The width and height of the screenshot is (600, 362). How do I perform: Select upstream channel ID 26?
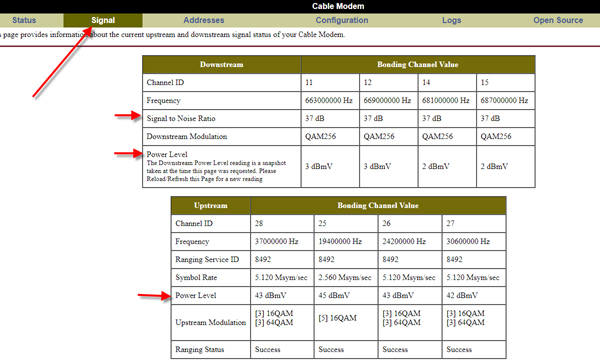(410, 223)
